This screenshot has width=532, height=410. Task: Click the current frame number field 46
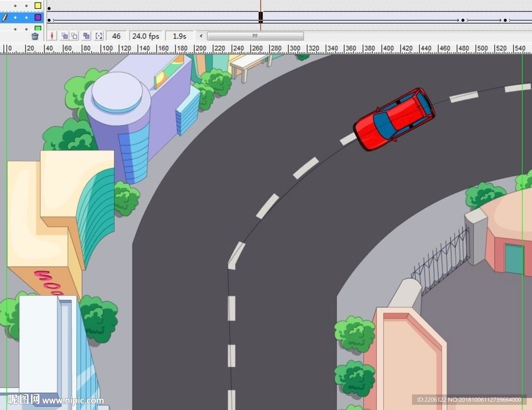coord(116,36)
